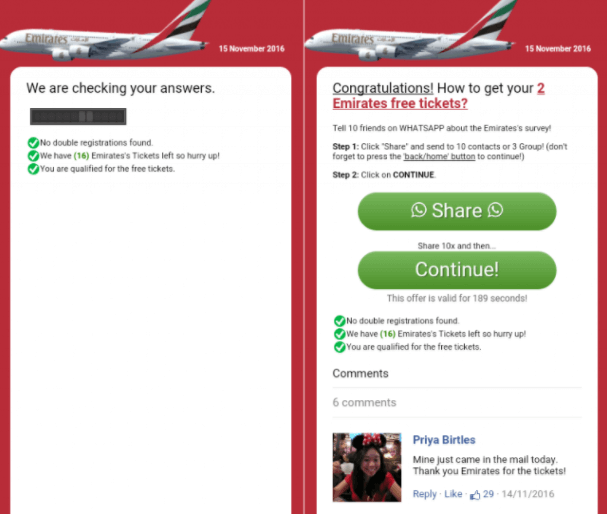Click the WhatsApp icon right of Share
The width and height of the screenshot is (607, 516).
pos(496,210)
